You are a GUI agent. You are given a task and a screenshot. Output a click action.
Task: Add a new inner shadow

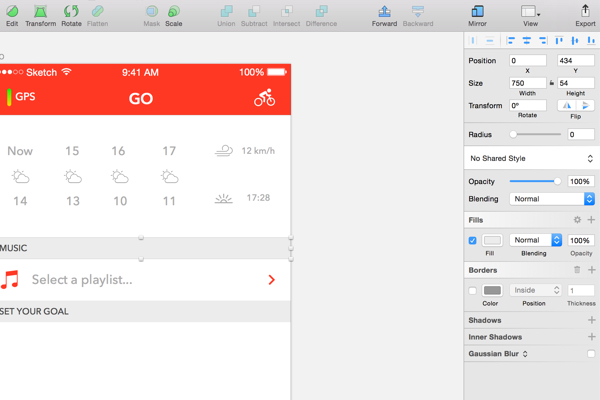[x=592, y=337]
